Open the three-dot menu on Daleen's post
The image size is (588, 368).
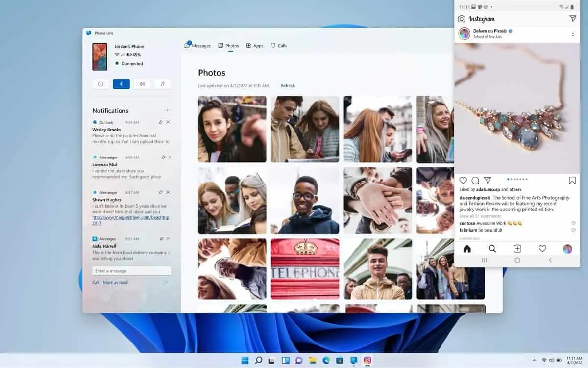pyautogui.click(x=572, y=33)
